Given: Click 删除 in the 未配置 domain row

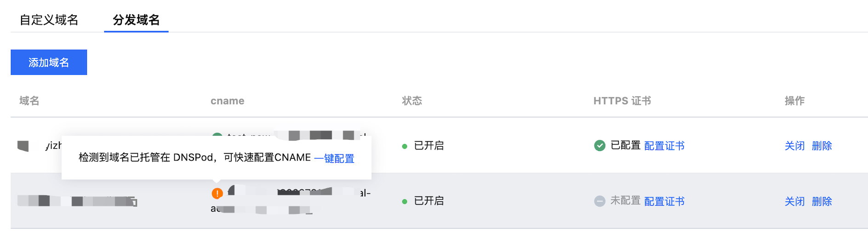Looking at the screenshot, I should tap(822, 201).
